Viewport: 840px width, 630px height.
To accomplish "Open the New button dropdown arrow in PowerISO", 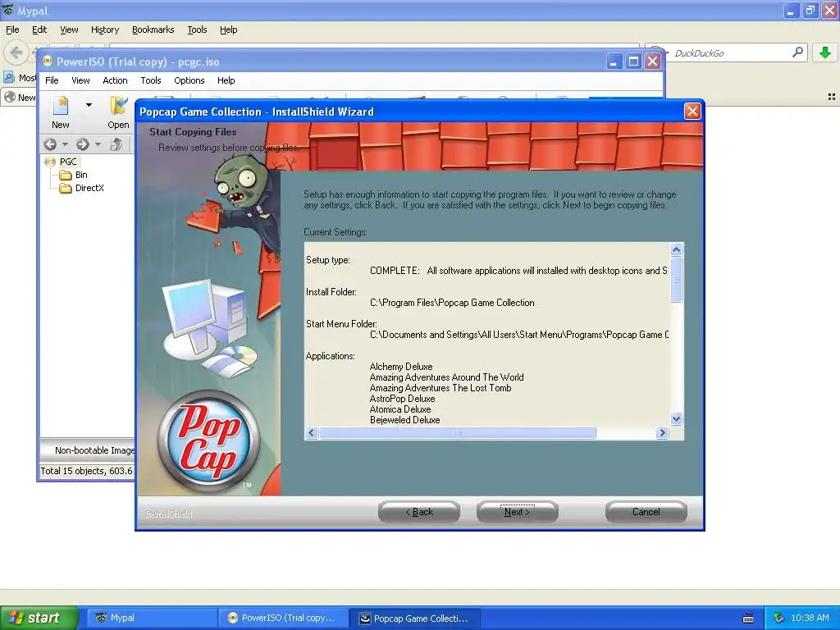I will (89, 105).
